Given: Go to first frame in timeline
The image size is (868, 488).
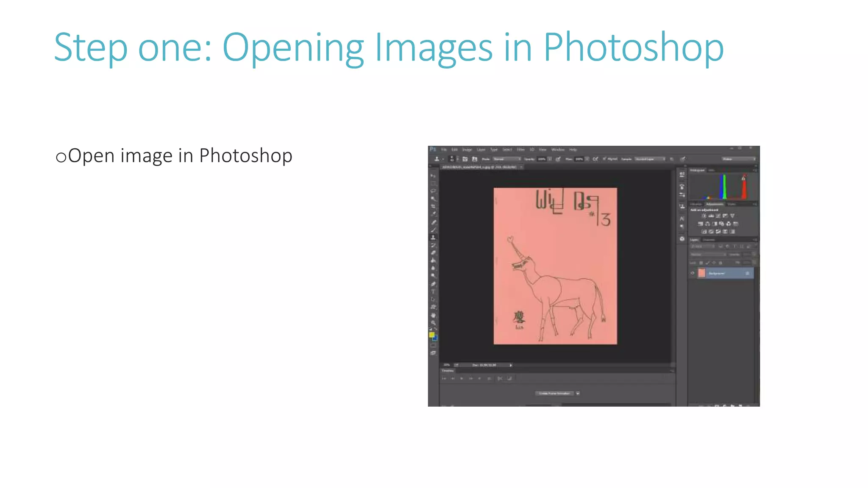Looking at the screenshot, I should [x=444, y=378].
